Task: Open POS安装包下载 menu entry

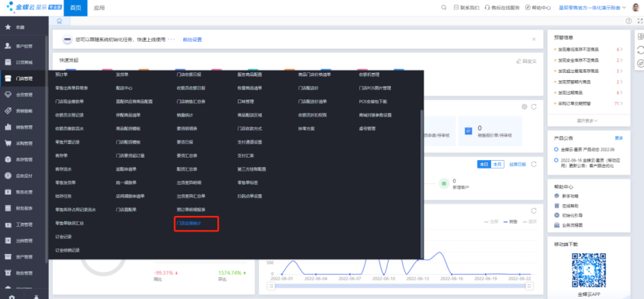Action: point(373,102)
